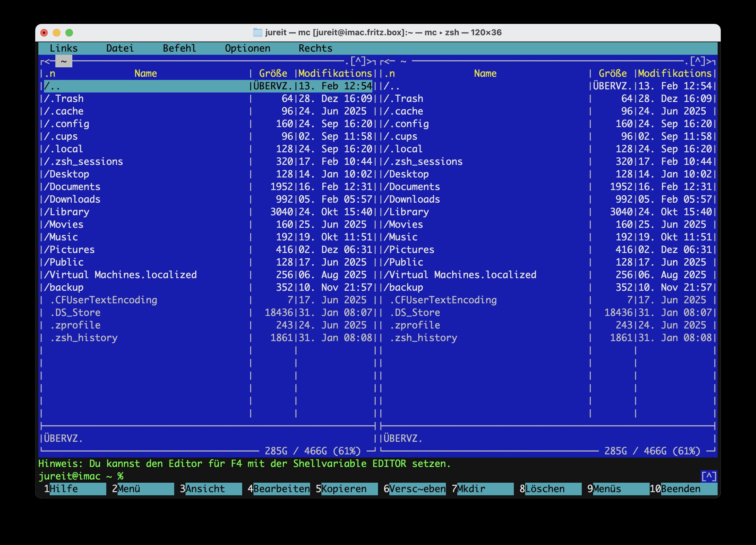Toggle sort order with left .n header
756x545 pixels.
[x=50, y=74]
